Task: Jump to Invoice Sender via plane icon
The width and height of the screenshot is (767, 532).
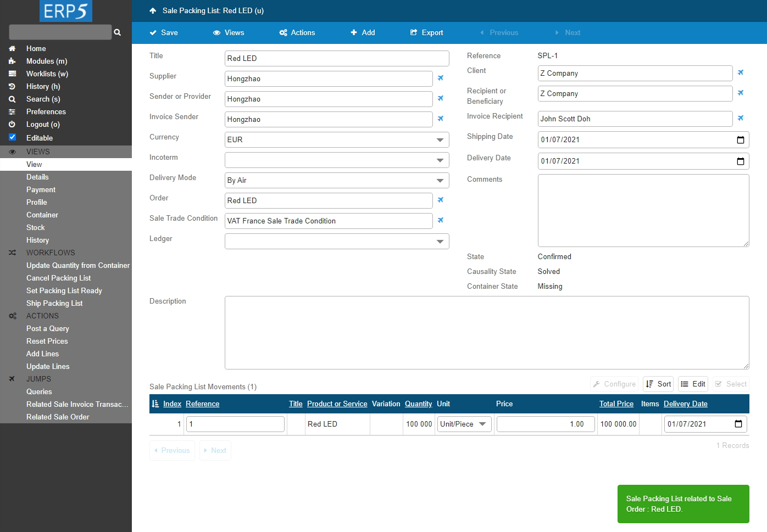Action: pyautogui.click(x=441, y=119)
